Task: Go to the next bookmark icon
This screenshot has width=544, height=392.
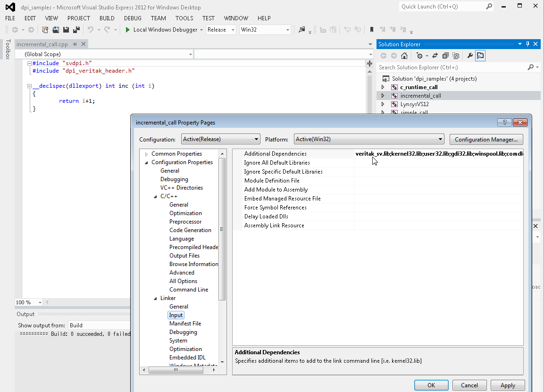Action: pyautogui.click(x=393, y=30)
